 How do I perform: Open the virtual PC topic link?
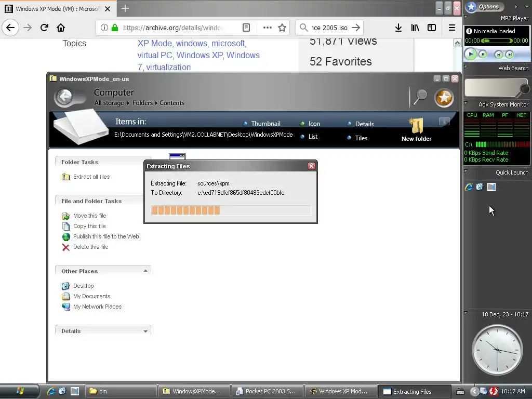[155, 55]
